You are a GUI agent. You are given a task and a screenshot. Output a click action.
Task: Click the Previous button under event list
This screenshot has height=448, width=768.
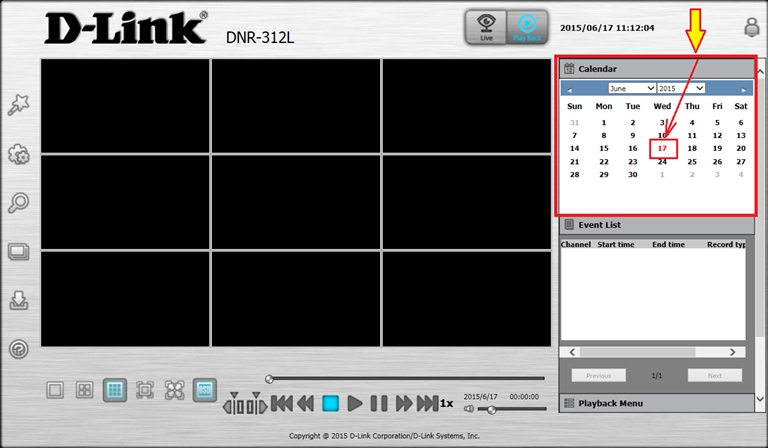pos(598,375)
